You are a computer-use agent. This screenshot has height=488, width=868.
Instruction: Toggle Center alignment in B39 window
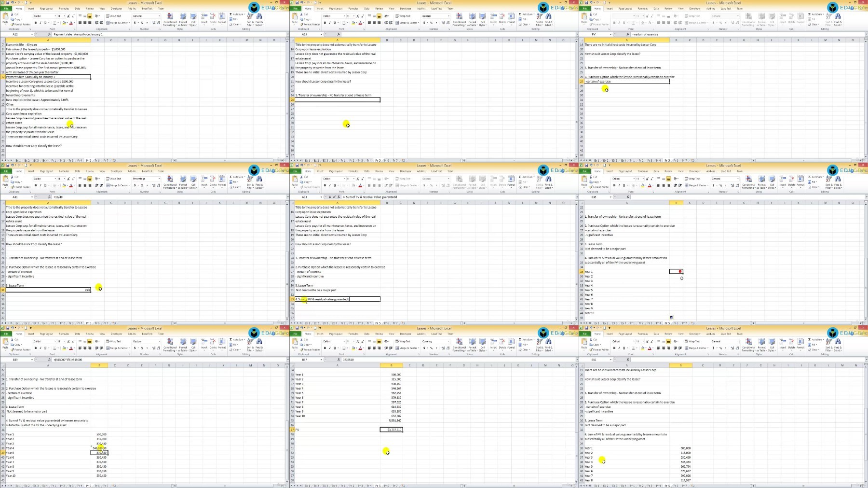(x=85, y=348)
